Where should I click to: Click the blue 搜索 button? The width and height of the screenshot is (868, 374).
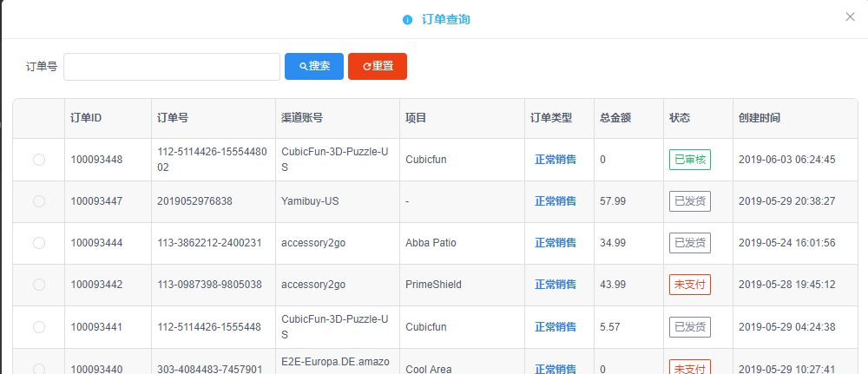[314, 67]
